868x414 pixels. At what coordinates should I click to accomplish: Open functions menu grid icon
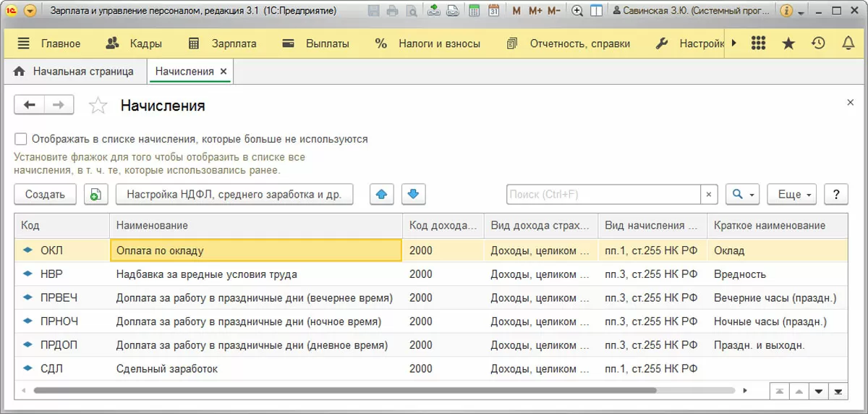758,43
